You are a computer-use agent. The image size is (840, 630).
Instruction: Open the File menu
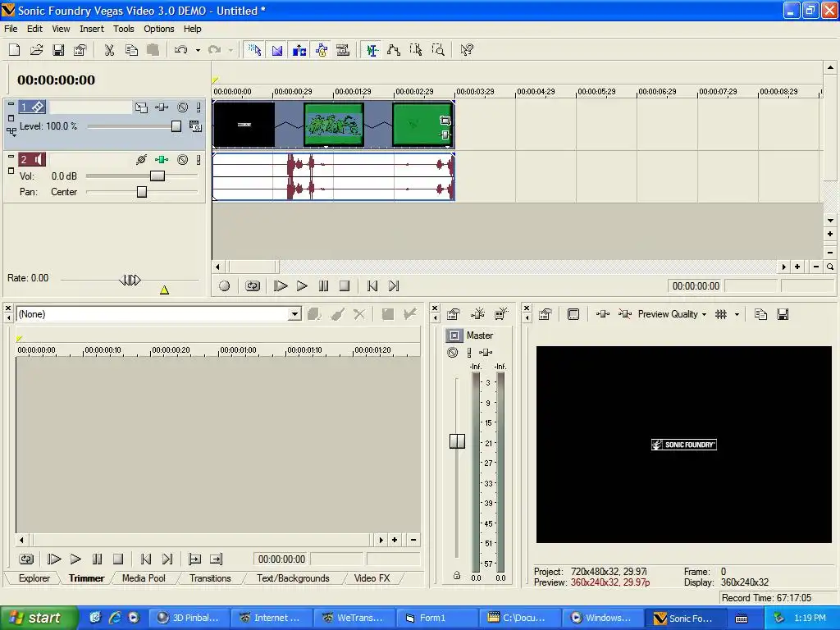point(11,29)
